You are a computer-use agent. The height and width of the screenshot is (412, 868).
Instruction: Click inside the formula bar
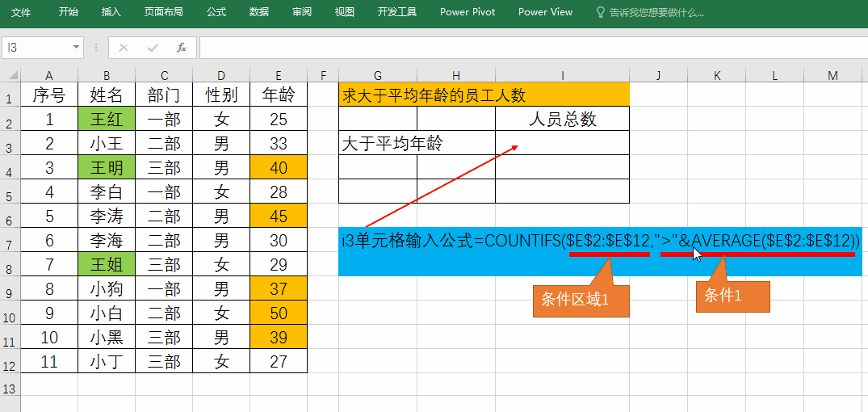(533, 48)
